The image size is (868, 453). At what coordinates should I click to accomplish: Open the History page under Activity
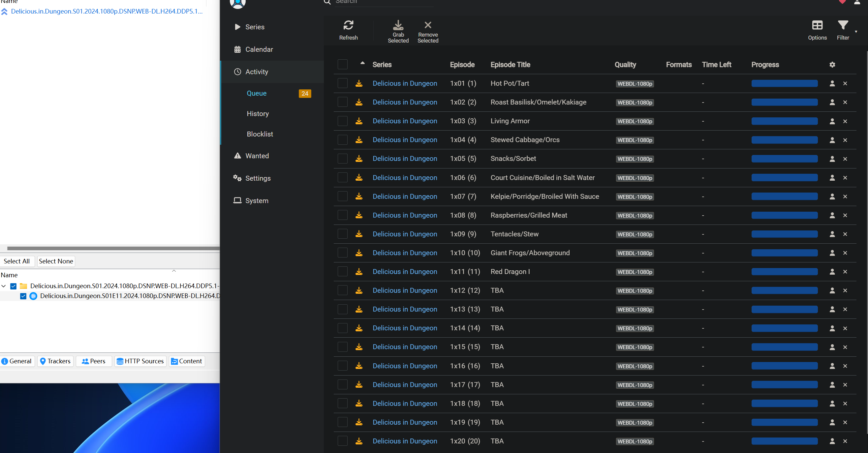[258, 114]
